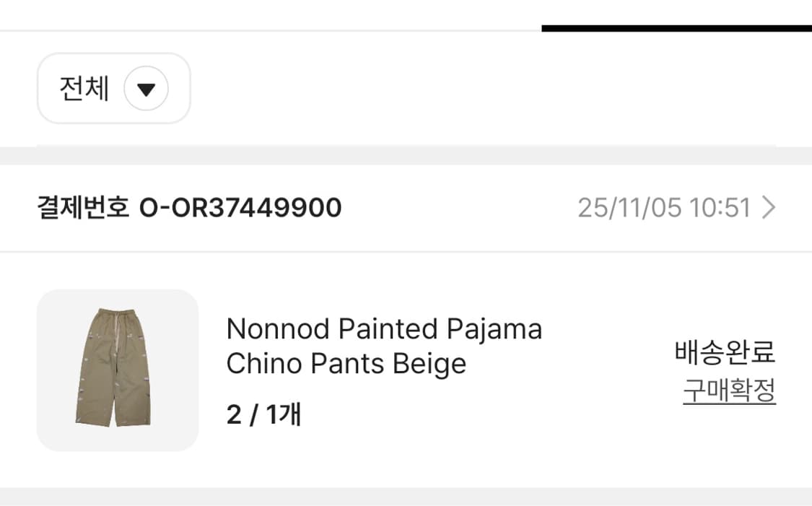Expand order details with the right chevron
Image resolution: width=812 pixels, height=506 pixels.
click(x=769, y=208)
